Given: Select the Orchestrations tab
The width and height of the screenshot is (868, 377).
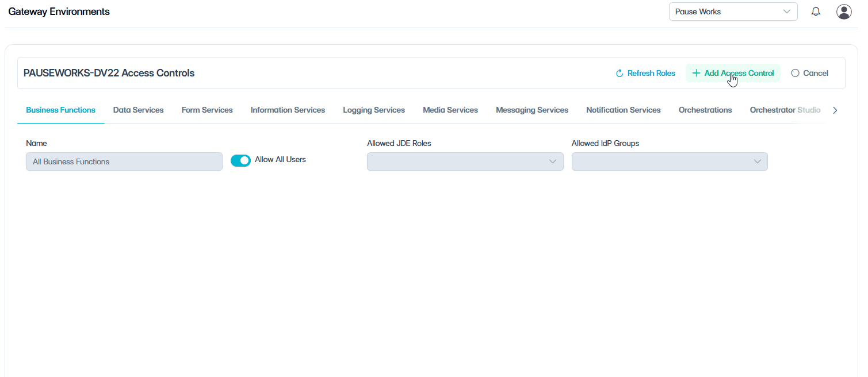Looking at the screenshot, I should (x=705, y=110).
